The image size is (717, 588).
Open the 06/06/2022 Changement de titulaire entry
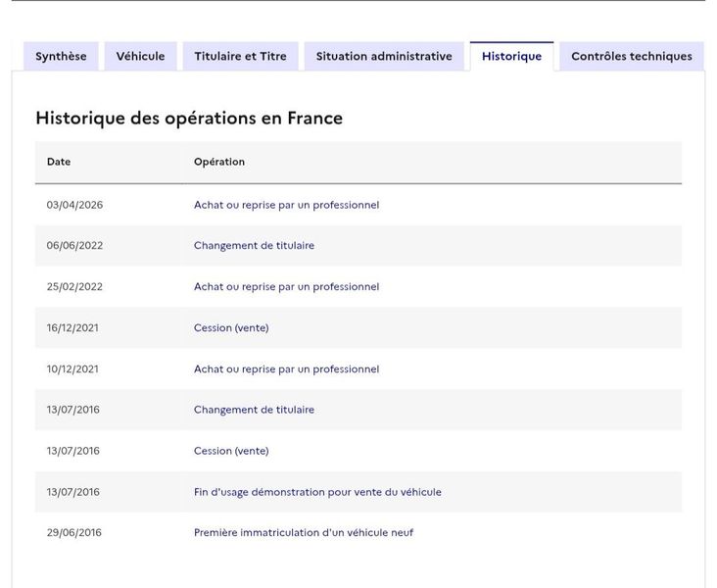click(x=254, y=245)
